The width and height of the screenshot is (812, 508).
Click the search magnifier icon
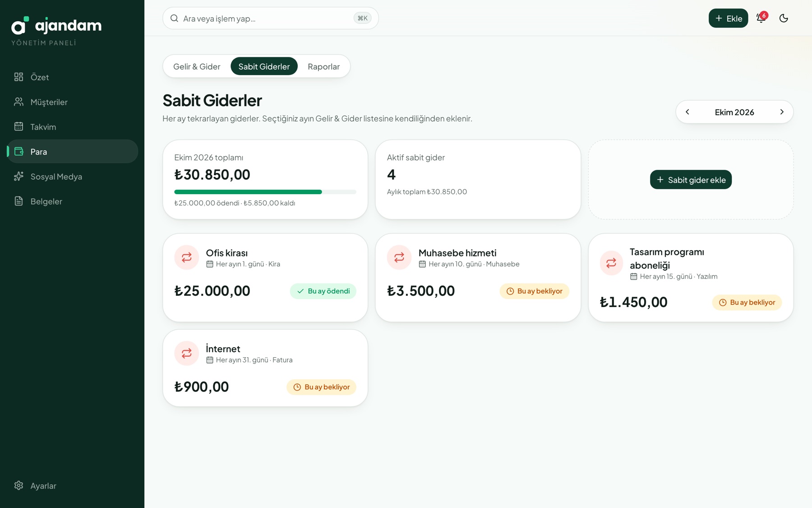point(174,19)
